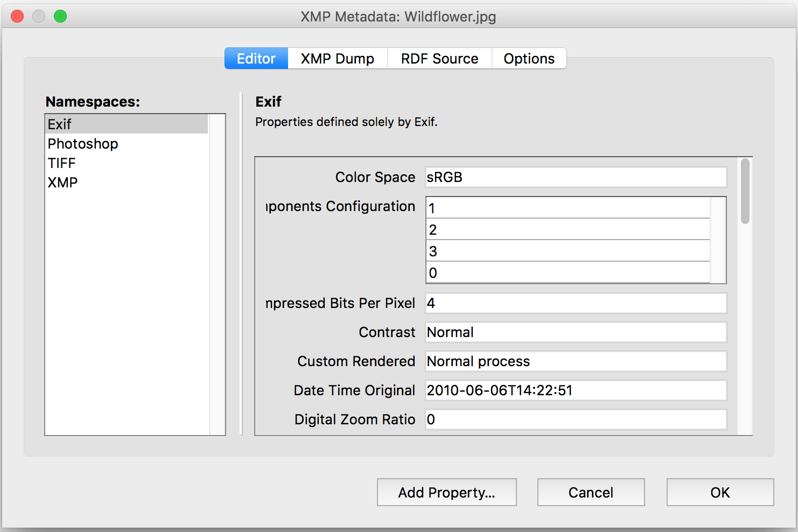Edit the Color Space field

click(x=576, y=177)
